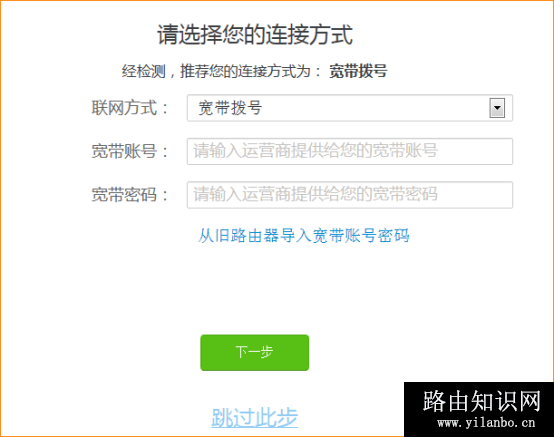
Task: Click the 跳过此步 skip link
Action: (x=254, y=418)
